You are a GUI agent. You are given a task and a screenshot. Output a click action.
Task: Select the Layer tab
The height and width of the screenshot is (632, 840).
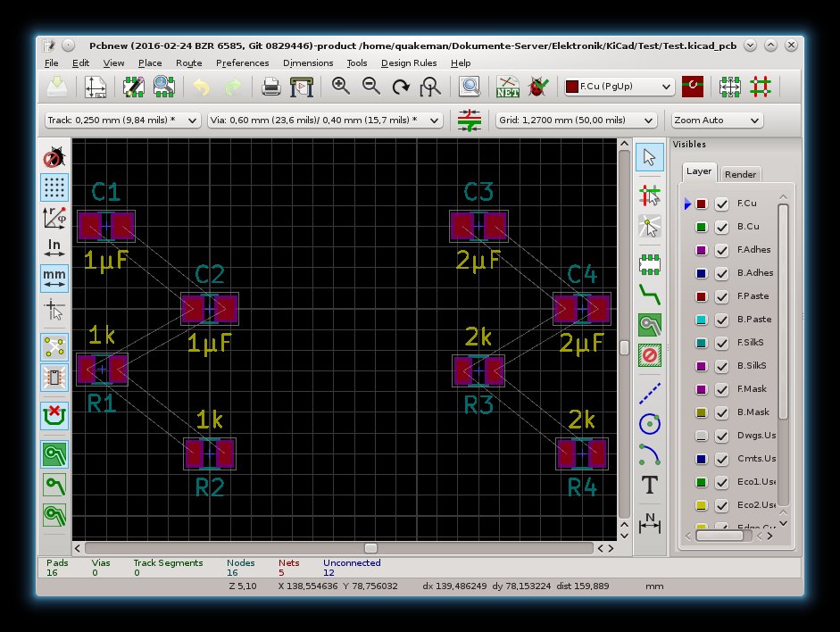click(699, 171)
